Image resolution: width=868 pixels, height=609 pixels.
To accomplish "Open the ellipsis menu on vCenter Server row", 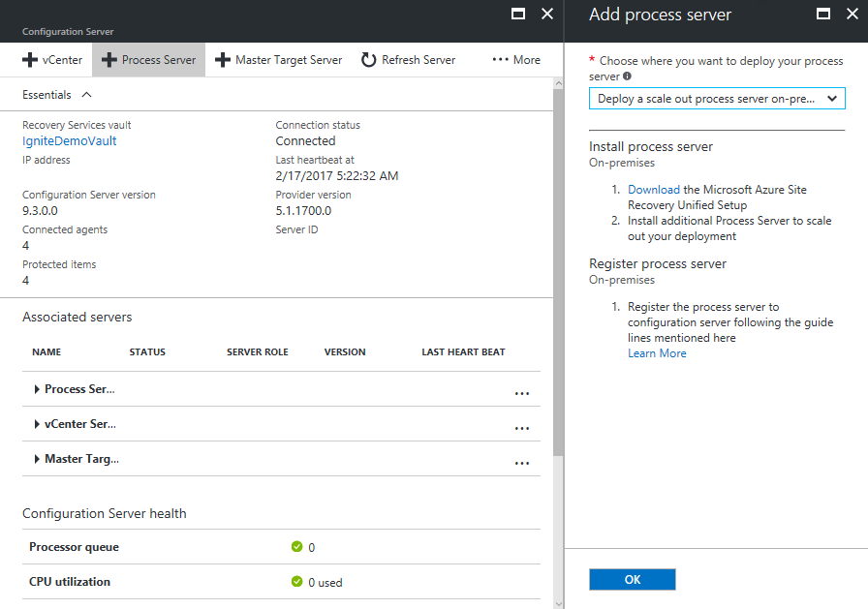I will click(x=522, y=428).
